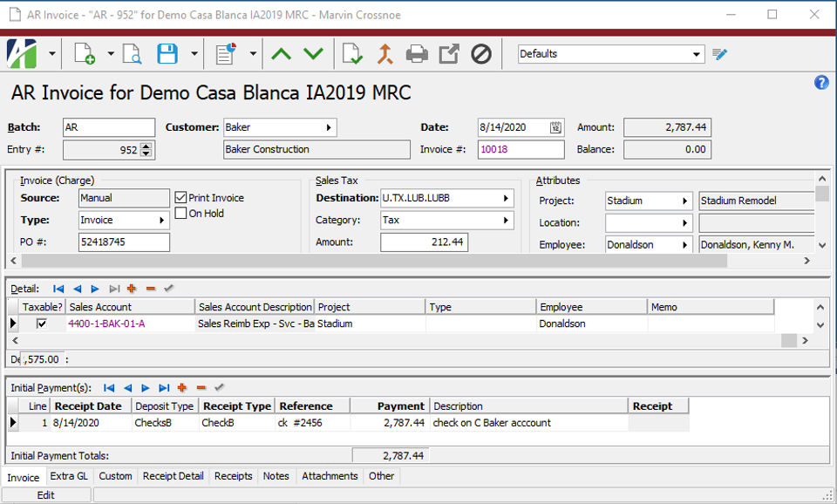The image size is (837, 504).
Task: Click the Save disk icon in toolbar
Action: pos(167,54)
